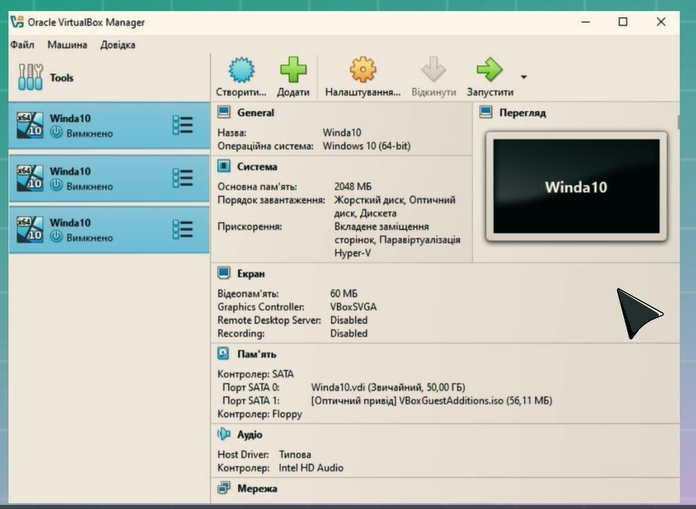Click the Система section chip icon
The height and width of the screenshot is (509, 696).
[224, 166]
